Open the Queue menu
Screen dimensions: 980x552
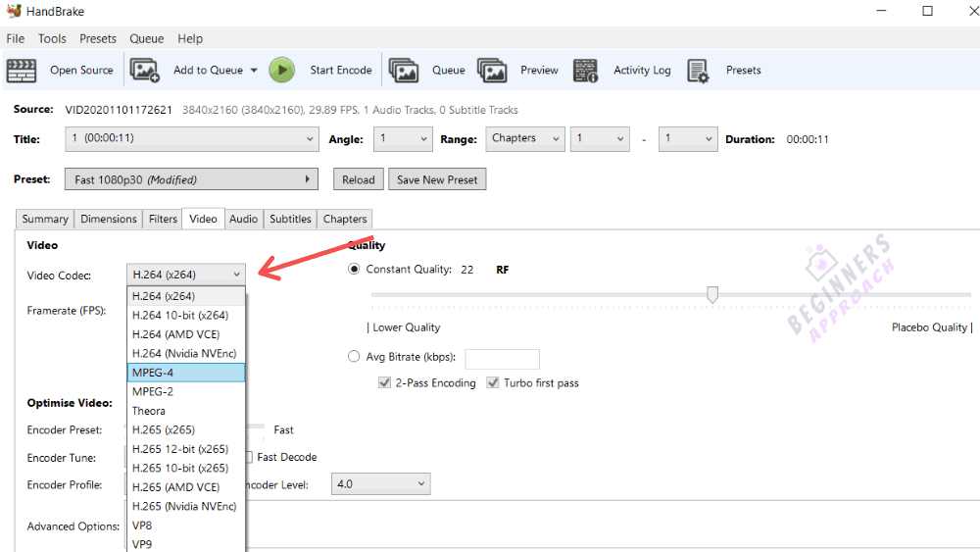coord(147,39)
